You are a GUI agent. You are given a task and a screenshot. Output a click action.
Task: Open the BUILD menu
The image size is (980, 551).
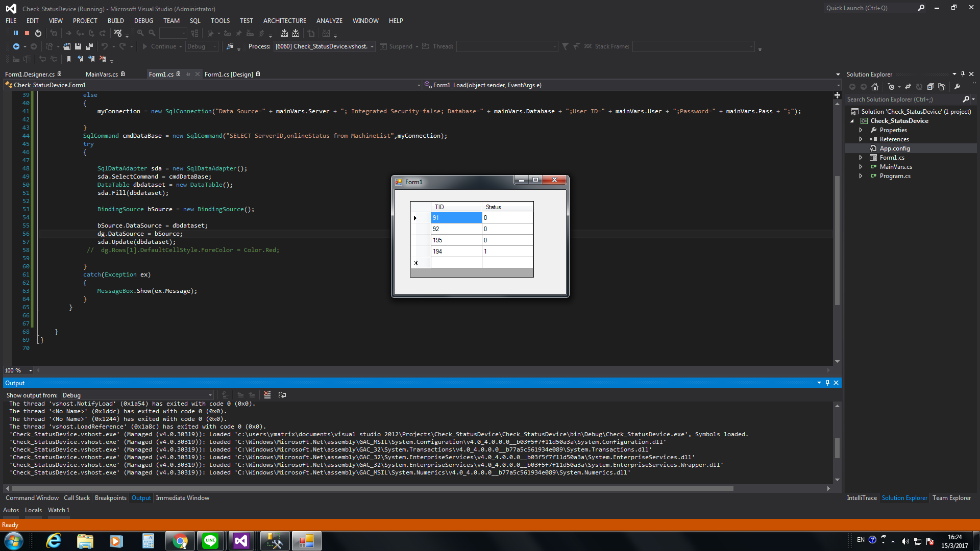(x=116, y=21)
